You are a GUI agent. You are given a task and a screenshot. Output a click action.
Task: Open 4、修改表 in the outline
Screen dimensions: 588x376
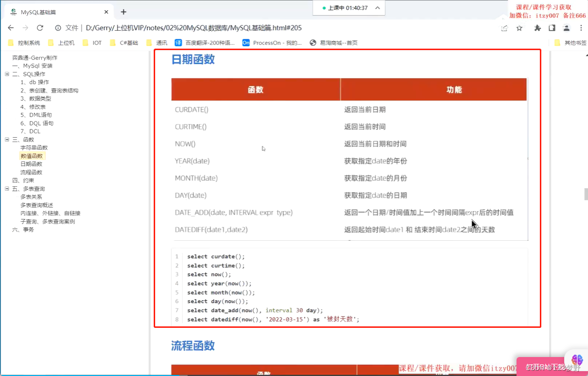click(33, 107)
